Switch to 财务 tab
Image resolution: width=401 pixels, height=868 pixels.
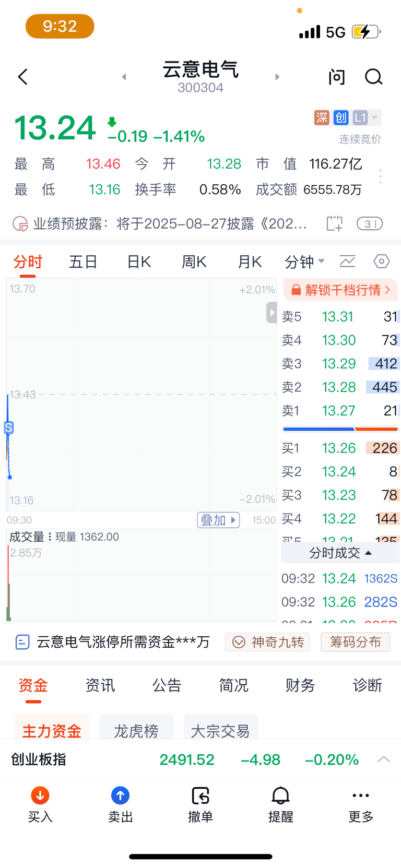click(x=300, y=685)
